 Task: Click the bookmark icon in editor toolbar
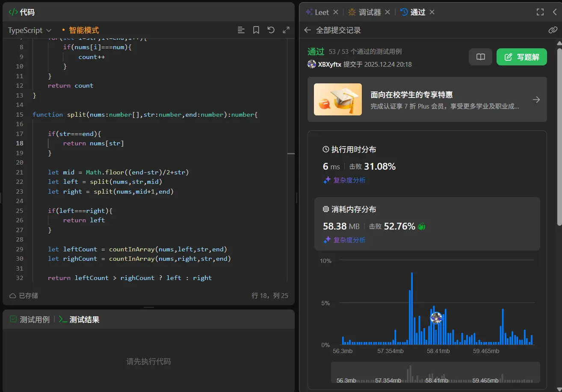click(x=256, y=30)
